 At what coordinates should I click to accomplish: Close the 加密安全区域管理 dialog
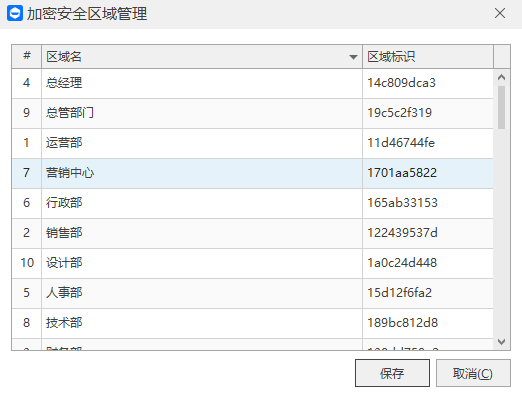(500, 13)
